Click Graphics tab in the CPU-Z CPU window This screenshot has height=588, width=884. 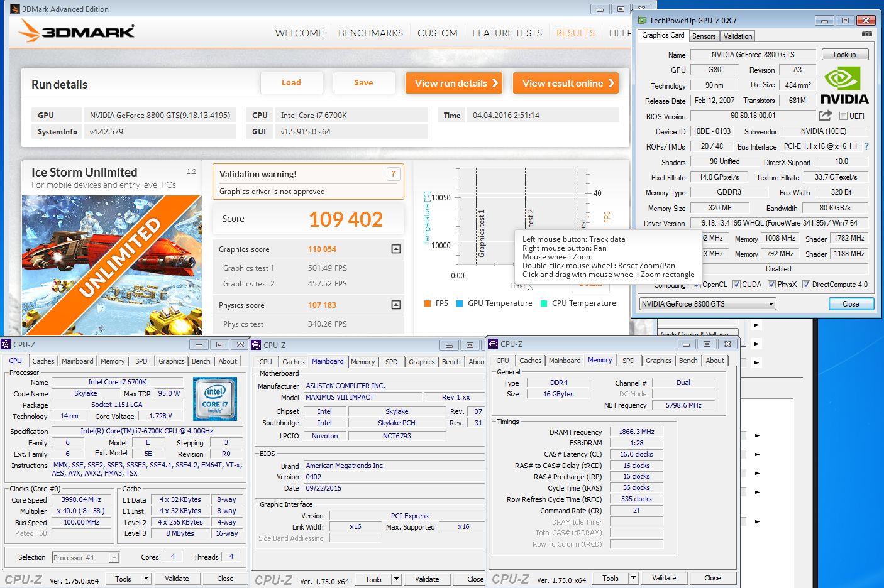pos(171,361)
